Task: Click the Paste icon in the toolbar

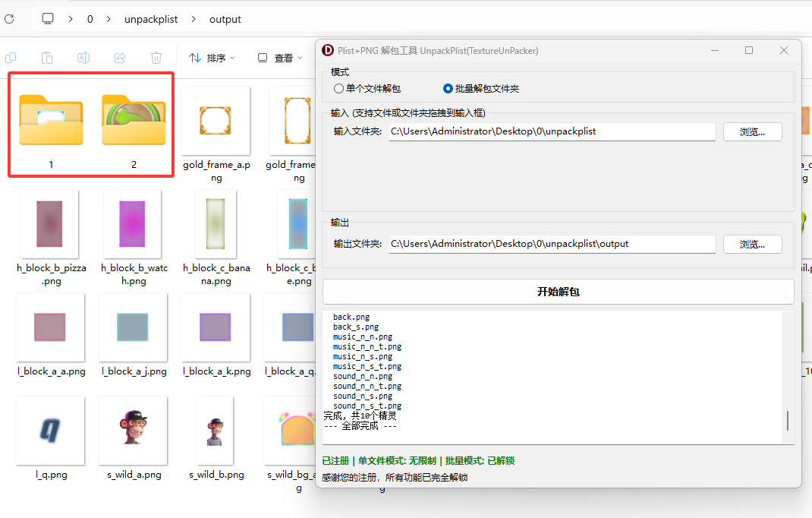Action: (x=47, y=57)
